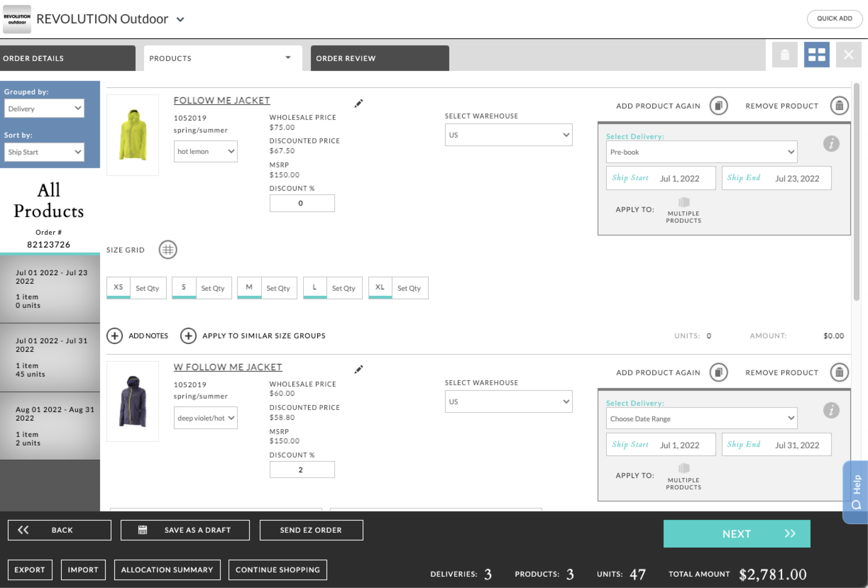Toggle the XL size in the size grid
Viewport: 868px width, 588px height.
pos(379,288)
